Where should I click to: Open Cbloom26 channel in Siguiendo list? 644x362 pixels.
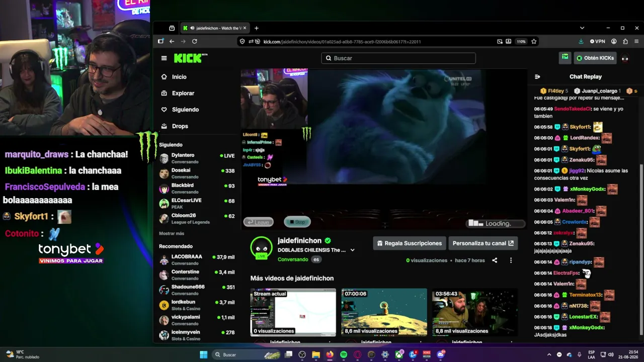pos(197,218)
